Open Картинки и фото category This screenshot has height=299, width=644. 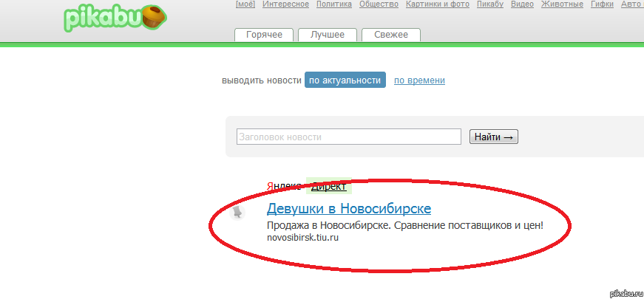pos(438,4)
